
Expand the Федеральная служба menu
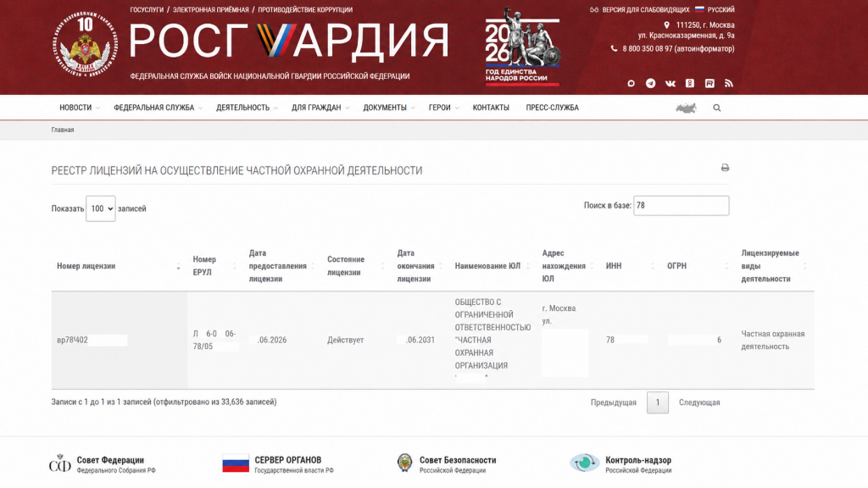158,108
